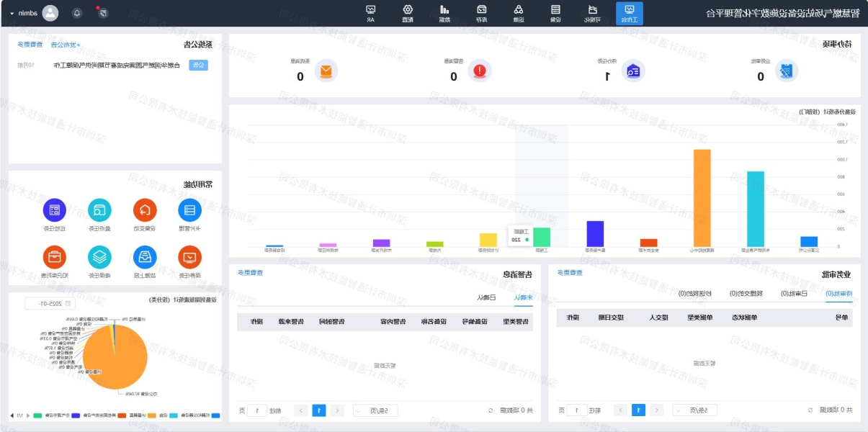Launch the 盘点任务 shortcut icon
The image size is (868, 432).
[x=100, y=210]
